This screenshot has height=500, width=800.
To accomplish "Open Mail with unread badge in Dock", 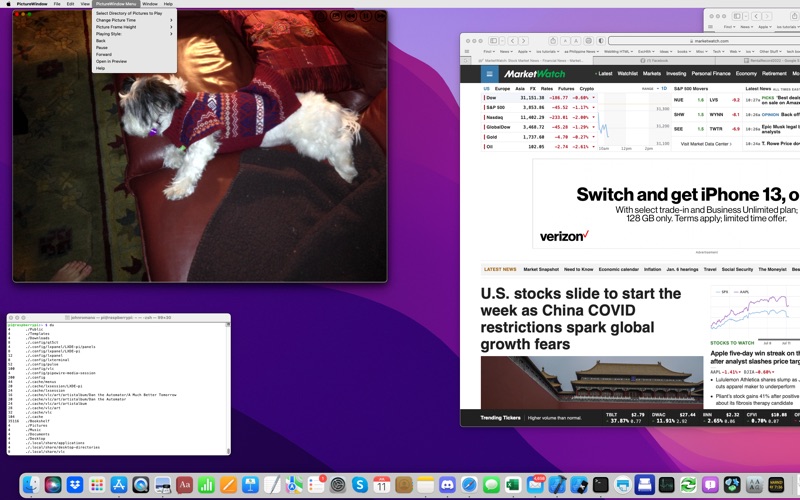I will tap(535, 484).
